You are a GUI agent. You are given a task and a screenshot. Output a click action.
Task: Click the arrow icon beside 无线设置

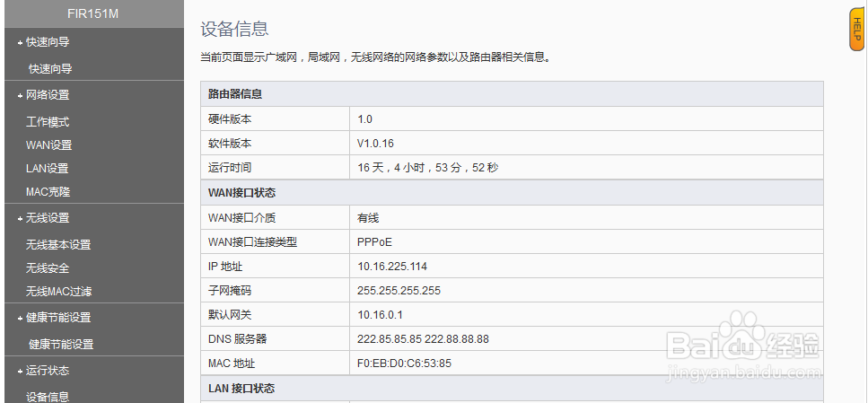(x=20, y=218)
